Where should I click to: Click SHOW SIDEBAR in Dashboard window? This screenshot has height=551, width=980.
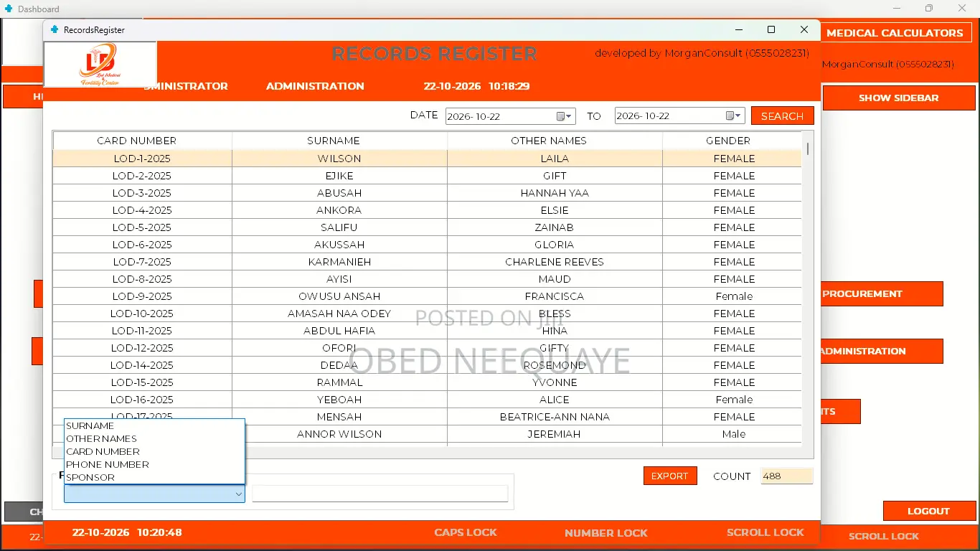898,98
